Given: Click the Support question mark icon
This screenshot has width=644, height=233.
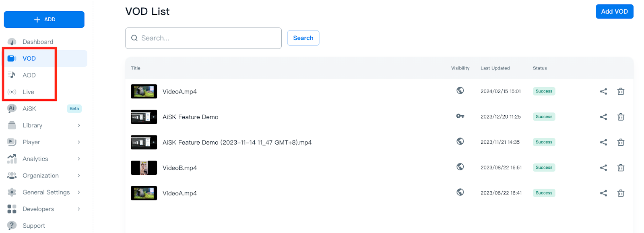Looking at the screenshot, I should pyautogui.click(x=12, y=225).
